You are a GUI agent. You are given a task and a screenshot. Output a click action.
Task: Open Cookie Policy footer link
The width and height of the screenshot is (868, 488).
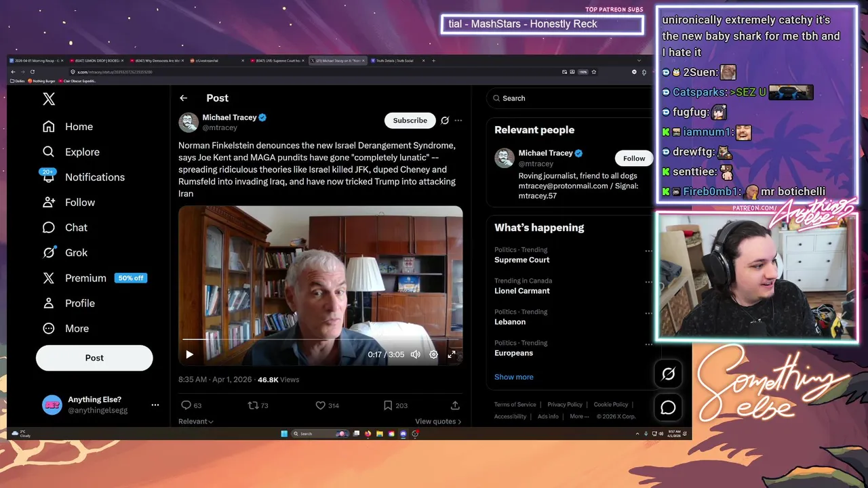611,405
